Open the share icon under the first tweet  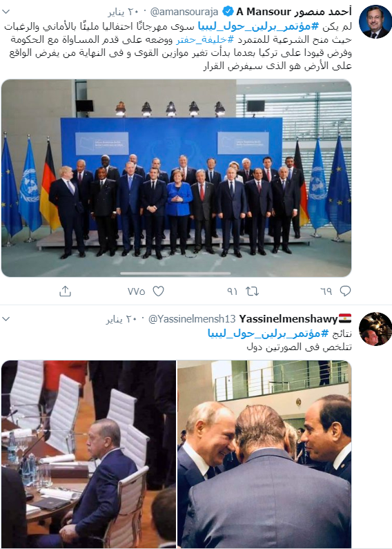[x=66, y=291]
